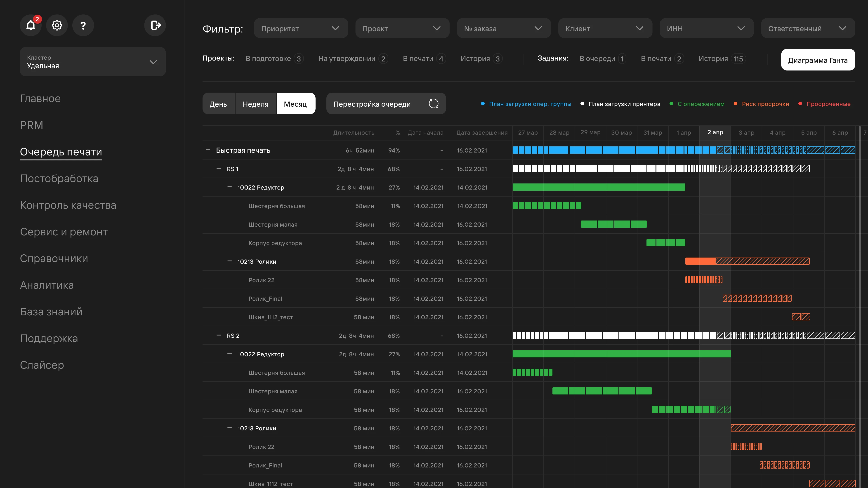Viewport: 868px width, 488px height.
Task: Open the Приоритет filter dropdown
Action: tap(301, 28)
